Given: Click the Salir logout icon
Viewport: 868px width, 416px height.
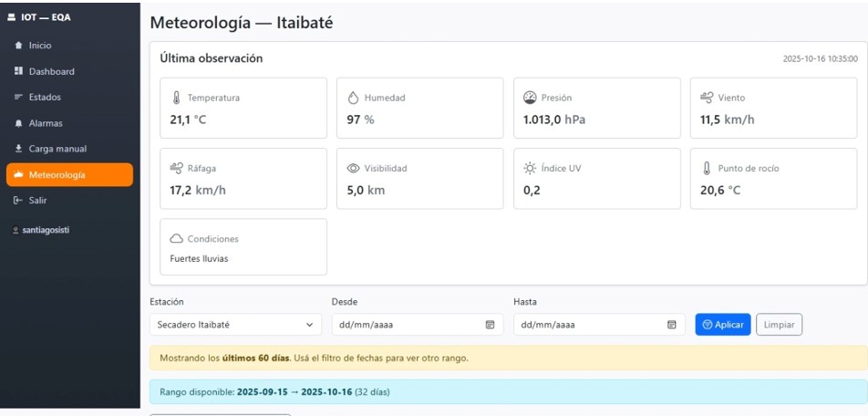Looking at the screenshot, I should (x=18, y=200).
